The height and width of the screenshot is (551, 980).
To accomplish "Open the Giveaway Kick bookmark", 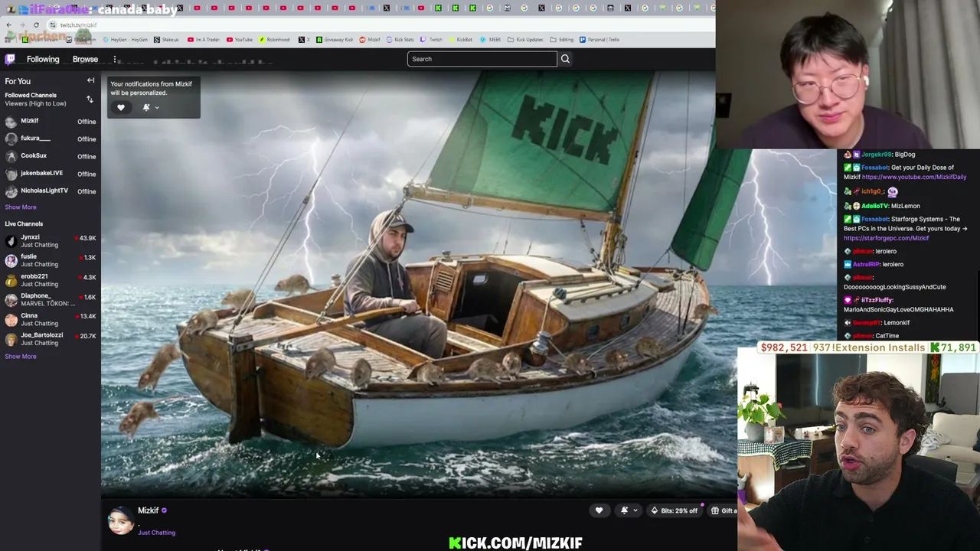I will [x=335, y=40].
